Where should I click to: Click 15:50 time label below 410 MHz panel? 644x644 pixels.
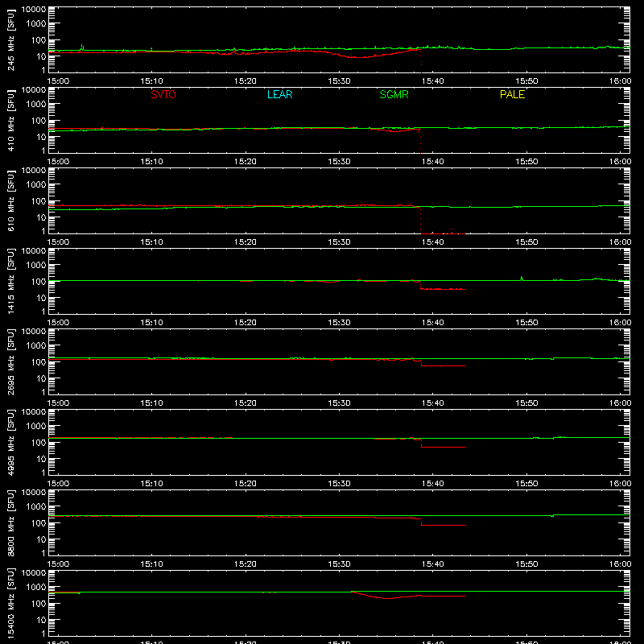(526, 162)
